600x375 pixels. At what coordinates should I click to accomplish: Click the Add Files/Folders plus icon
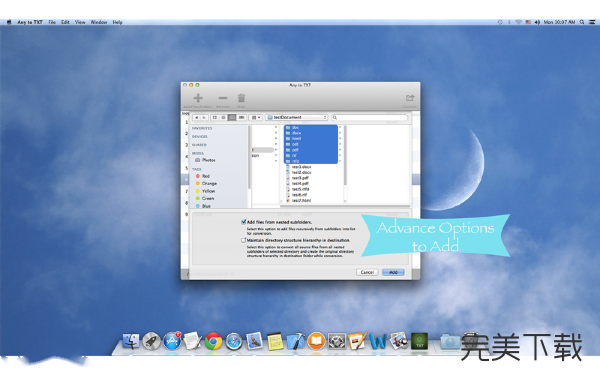click(x=198, y=98)
